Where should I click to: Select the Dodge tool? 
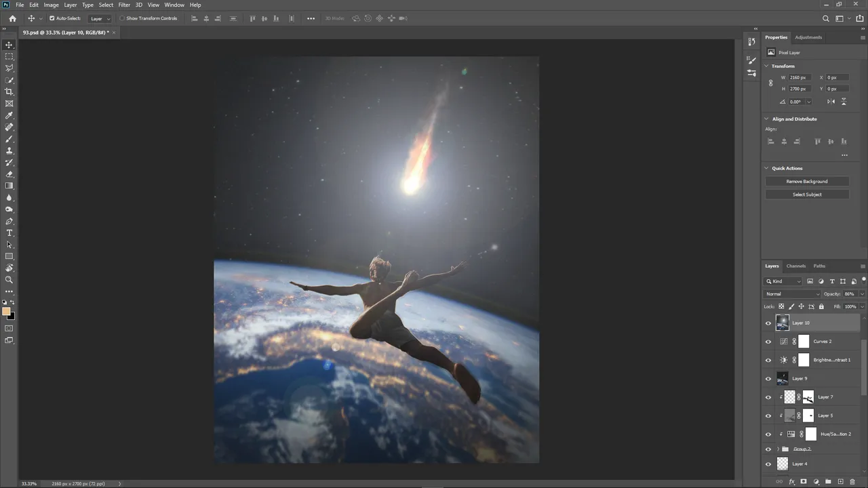click(x=9, y=209)
